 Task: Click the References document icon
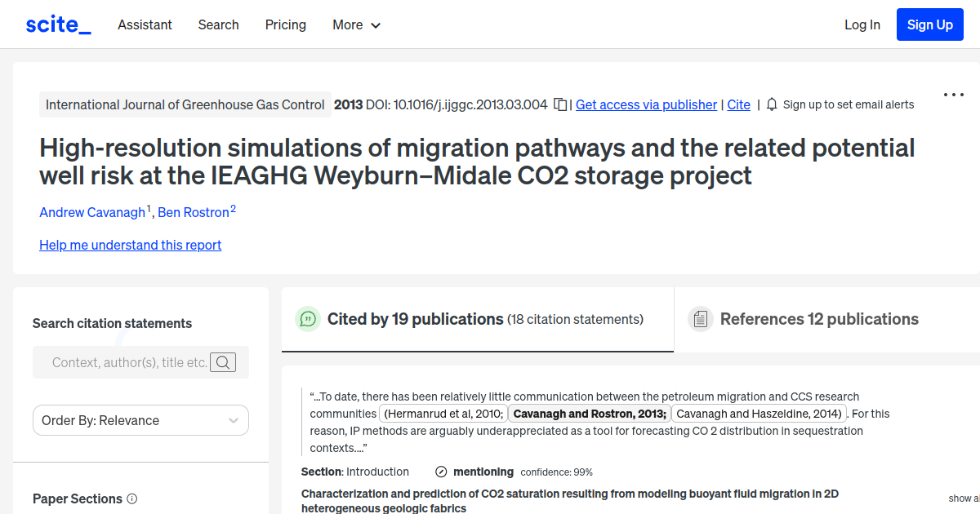[x=701, y=318]
